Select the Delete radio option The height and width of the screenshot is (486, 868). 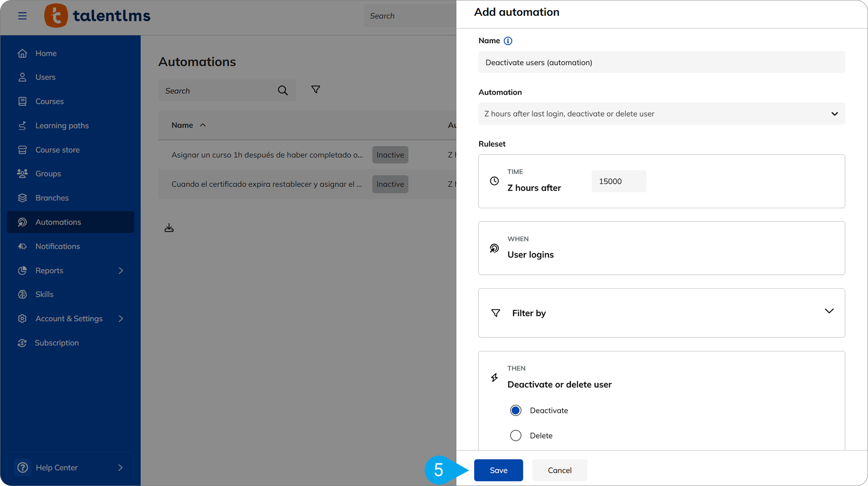(515, 435)
